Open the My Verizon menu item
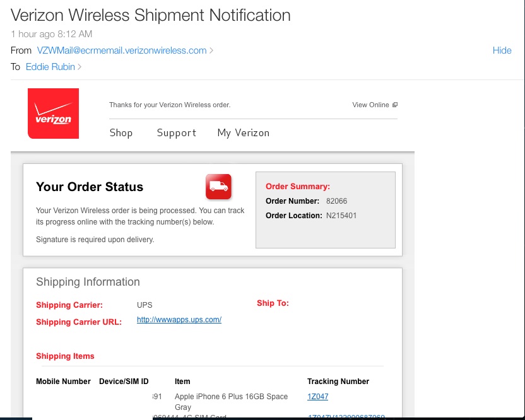Screen dimensions: 525x420 [x=244, y=133]
